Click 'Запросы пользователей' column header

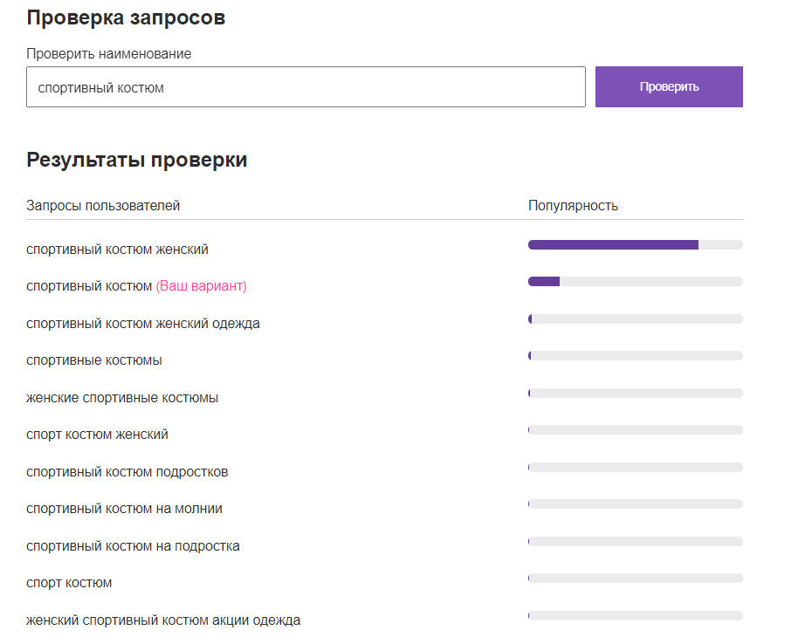pos(103,206)
